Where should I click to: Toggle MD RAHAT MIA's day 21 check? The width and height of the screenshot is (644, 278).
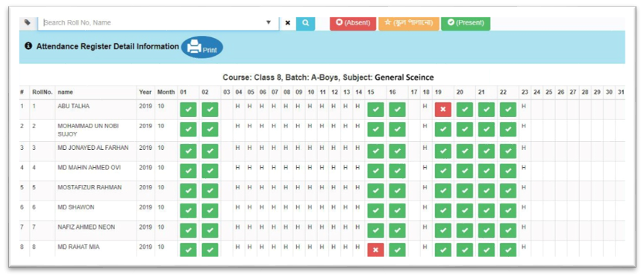[487, 250]
